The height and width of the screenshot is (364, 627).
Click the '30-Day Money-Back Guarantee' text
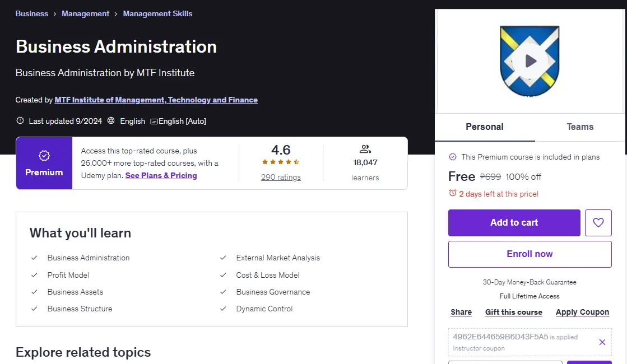click(530, 282)
